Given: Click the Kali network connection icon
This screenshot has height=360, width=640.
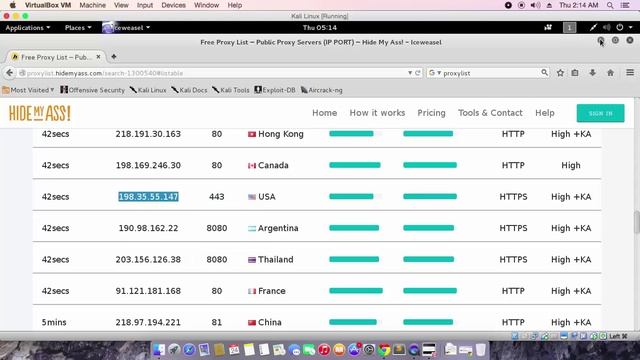Looking at the screenshot, I should pos(593,27).
